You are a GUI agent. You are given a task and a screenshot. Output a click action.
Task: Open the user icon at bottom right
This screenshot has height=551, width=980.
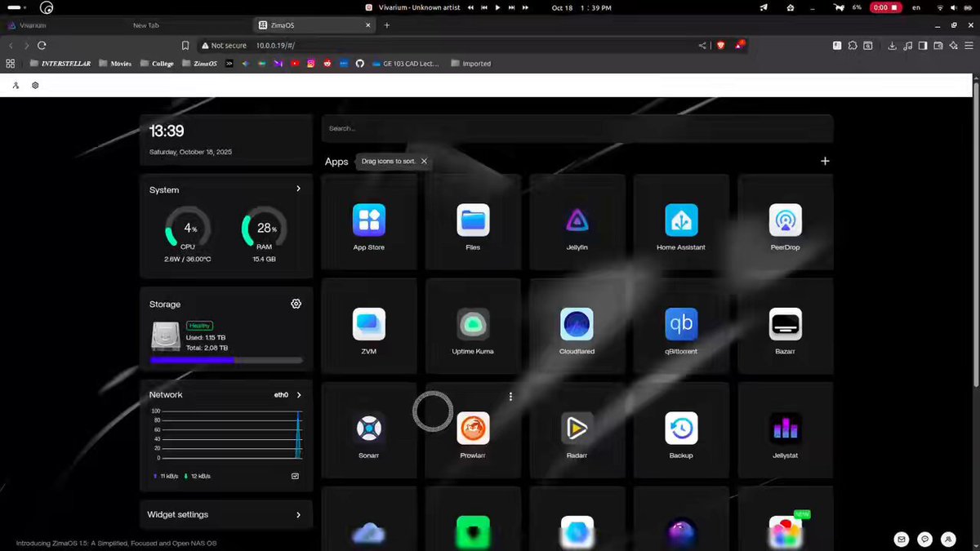948,540
